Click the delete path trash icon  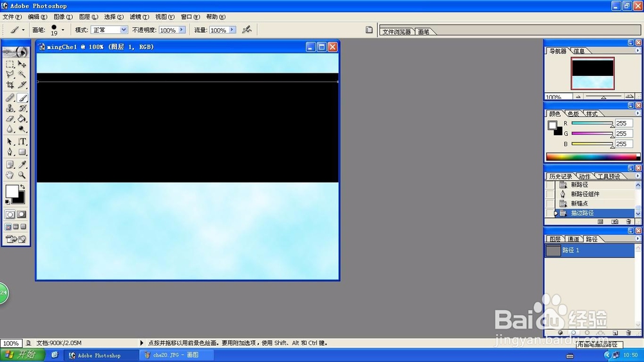(629, 333)
